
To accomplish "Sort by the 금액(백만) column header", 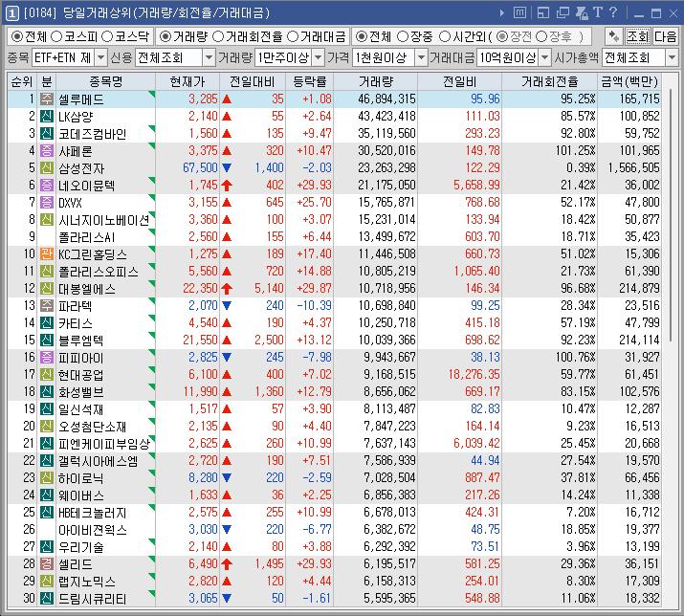I will [629, 81].
